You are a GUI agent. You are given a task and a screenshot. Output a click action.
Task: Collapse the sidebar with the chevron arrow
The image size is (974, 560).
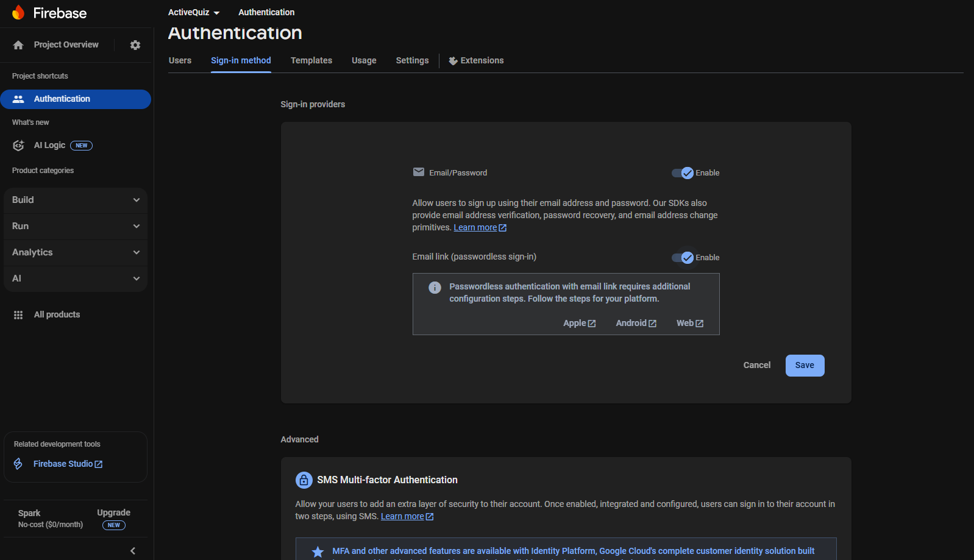click(133, 551)
